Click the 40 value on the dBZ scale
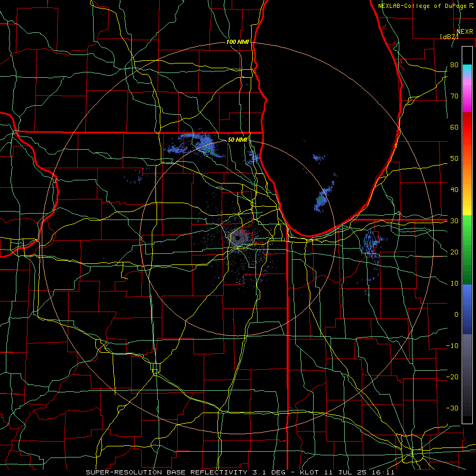This screenshot has width=476, height=476. point(454,190)
